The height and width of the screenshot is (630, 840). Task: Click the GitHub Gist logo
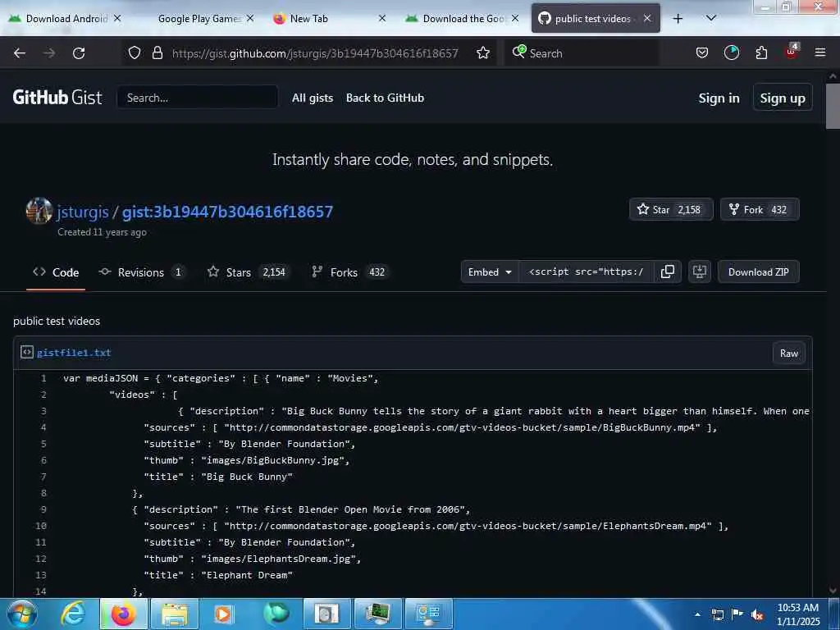[x=57, y=98]
